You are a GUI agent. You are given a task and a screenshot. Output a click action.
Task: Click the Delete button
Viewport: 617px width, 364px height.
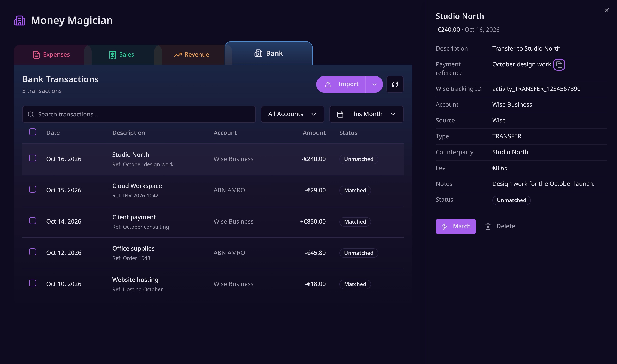500,226
